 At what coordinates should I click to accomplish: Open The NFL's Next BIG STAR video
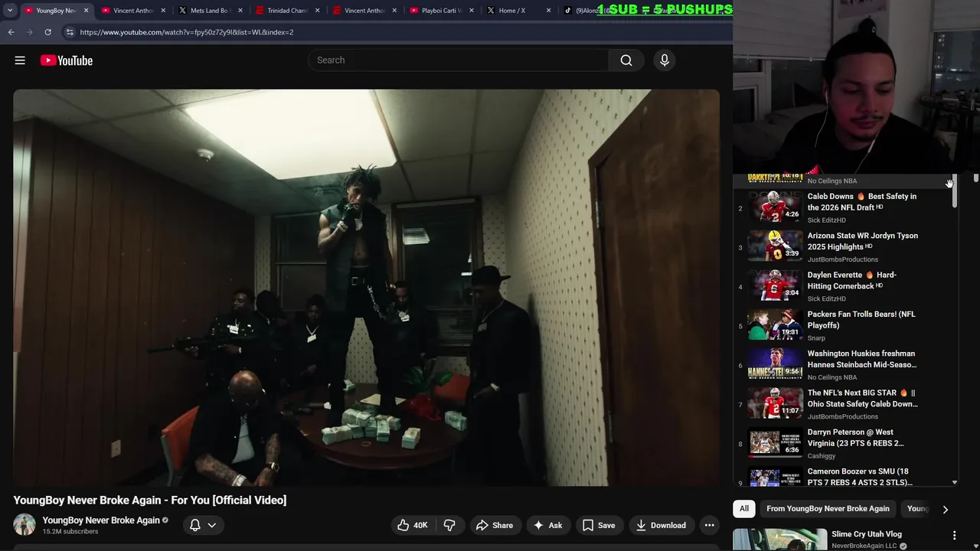(x=845, y=404)
